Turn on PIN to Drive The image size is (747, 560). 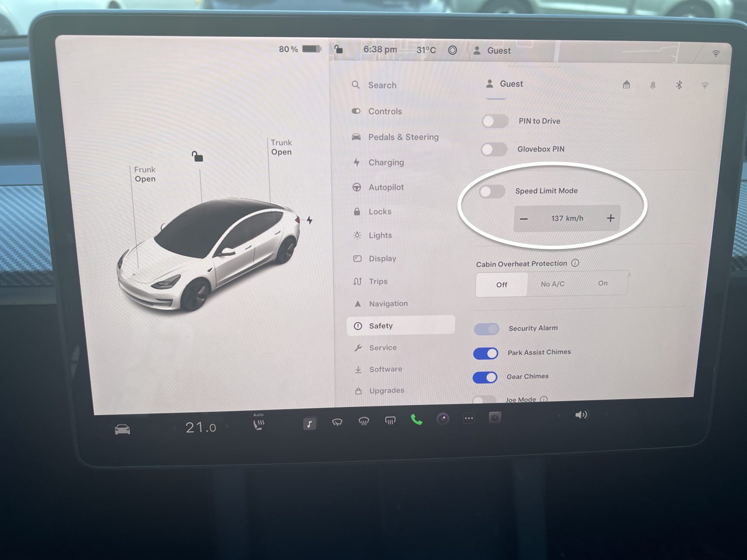pyautogui.click(x=495, y=121)
